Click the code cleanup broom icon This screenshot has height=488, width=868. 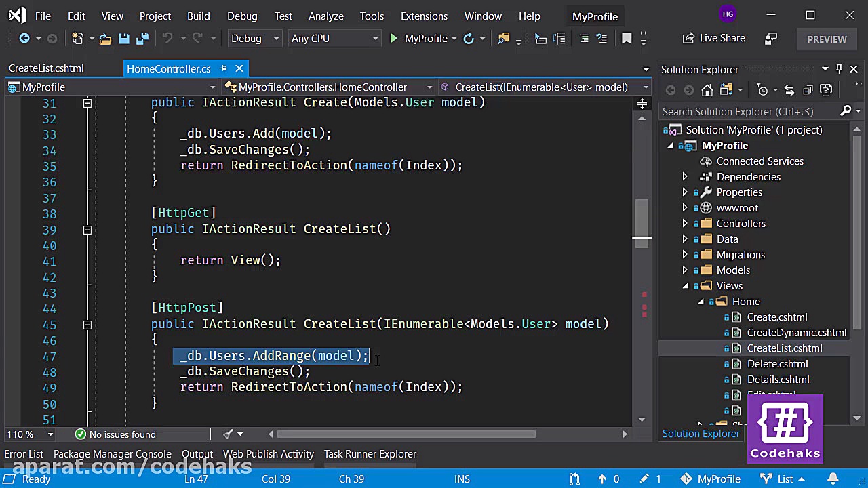pos(229,434)
